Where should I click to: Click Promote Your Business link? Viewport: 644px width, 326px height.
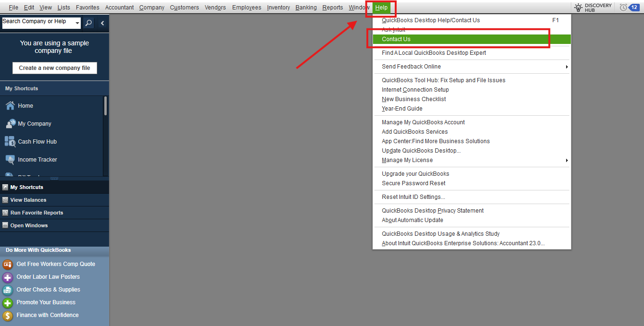tap(46, 302)
